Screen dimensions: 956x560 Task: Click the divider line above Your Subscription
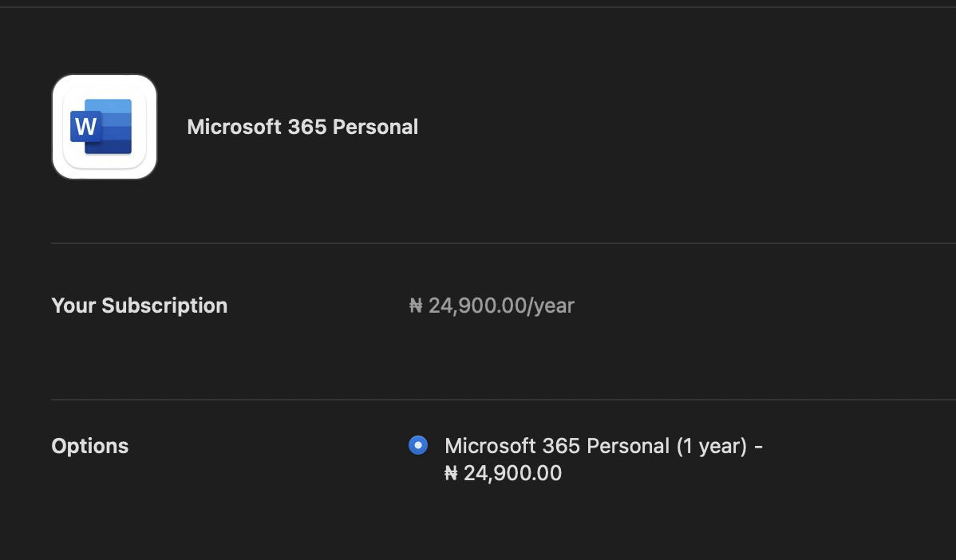tap(503, 243)
